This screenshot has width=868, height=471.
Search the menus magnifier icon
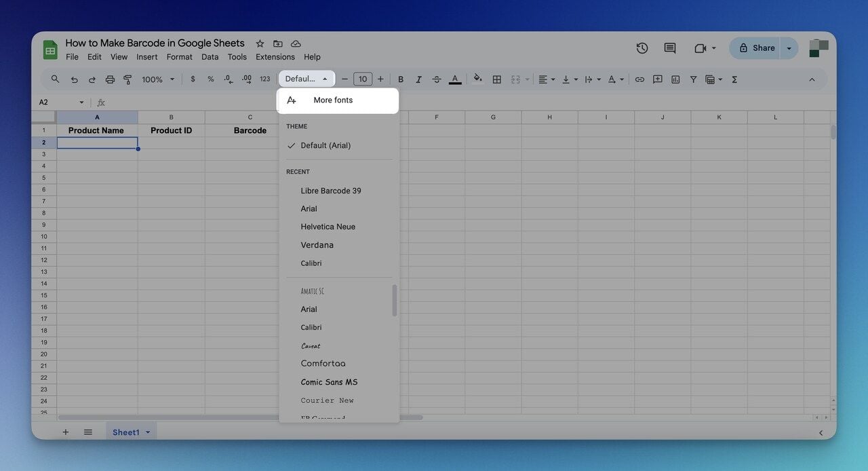(56, 79)
